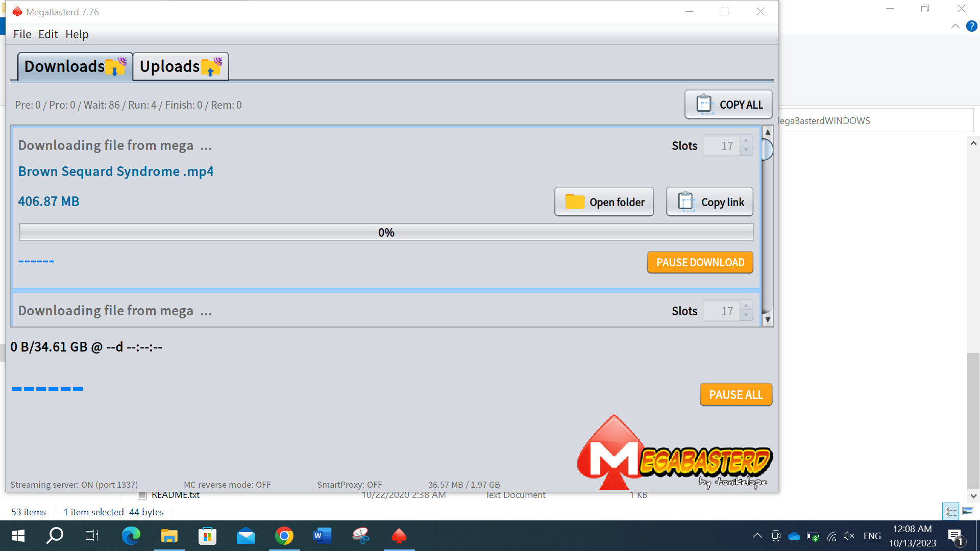Increase Slots with the up arrow
This screenshot has width=980, height=551.
[746, 141]
